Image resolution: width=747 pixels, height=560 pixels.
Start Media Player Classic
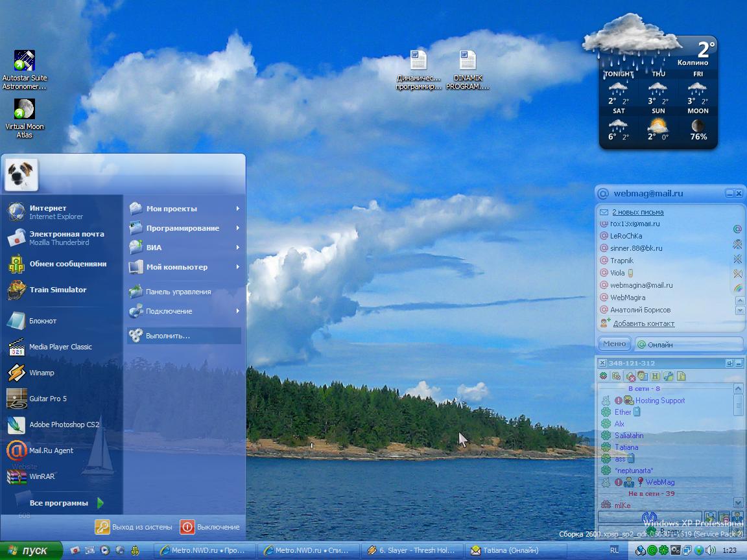pyautogui.click(x=60, y=347)
